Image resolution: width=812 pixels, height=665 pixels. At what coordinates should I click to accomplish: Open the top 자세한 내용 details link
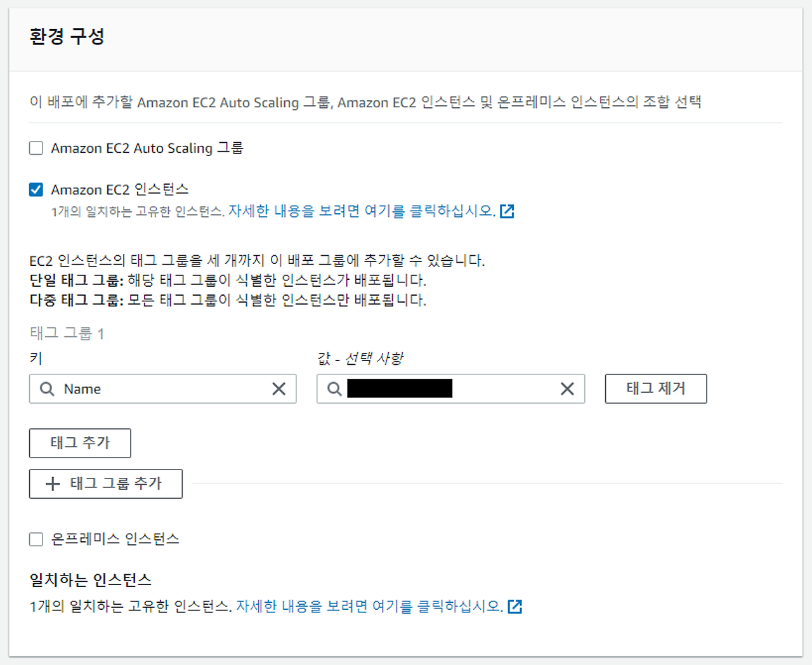(x=362, y=211)
